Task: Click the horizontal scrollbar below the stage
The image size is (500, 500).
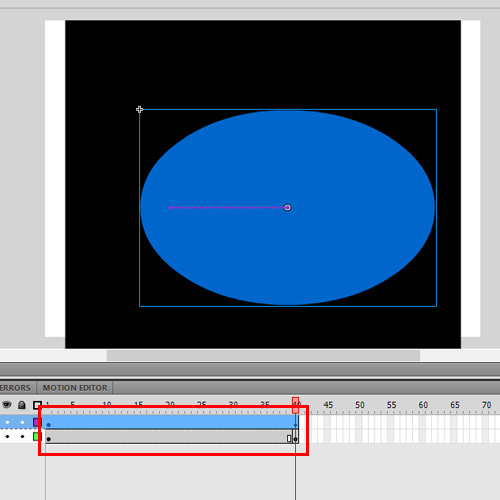Action: coord(263,355)
